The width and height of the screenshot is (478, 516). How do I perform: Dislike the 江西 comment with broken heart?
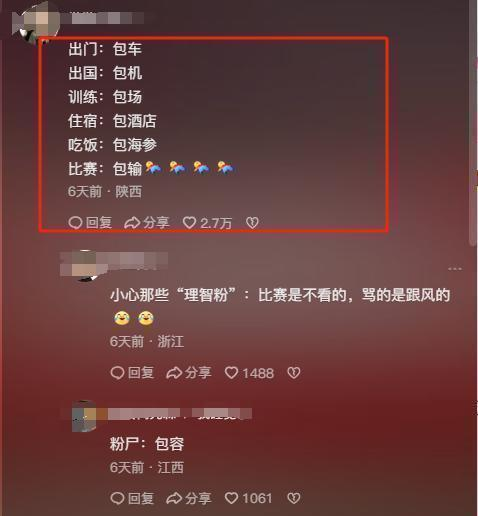point(294,498)
